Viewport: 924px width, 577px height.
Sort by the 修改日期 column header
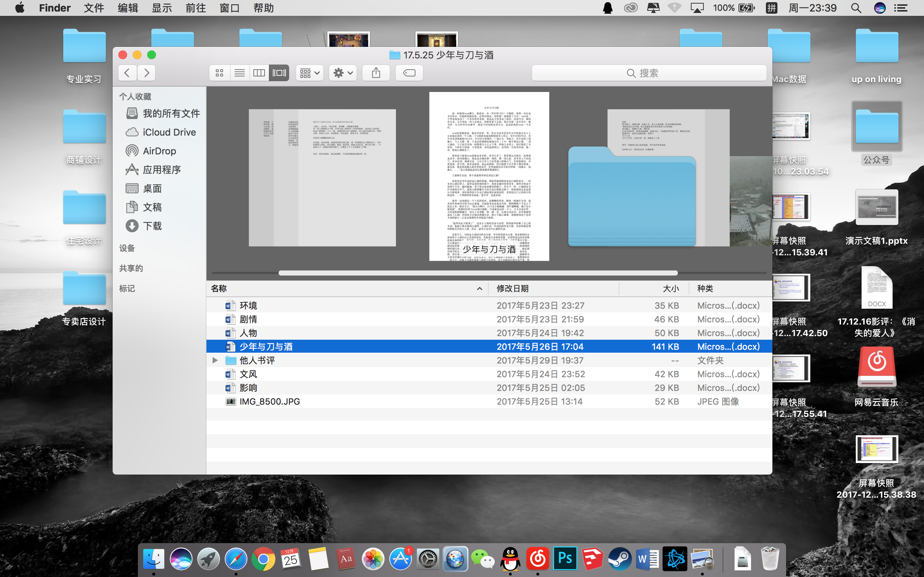(x=513, y=288)
